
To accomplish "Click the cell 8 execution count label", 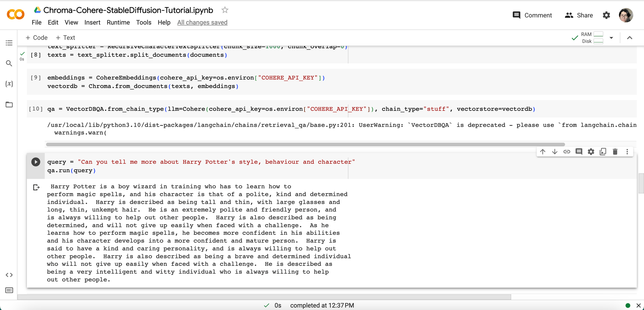I will pyautogui.click(x=36, y=55).
